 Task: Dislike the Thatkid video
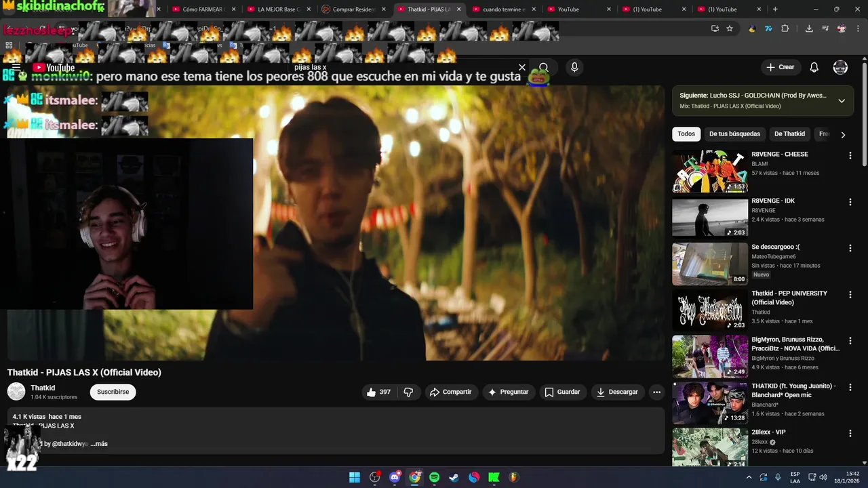pos(408,392)
